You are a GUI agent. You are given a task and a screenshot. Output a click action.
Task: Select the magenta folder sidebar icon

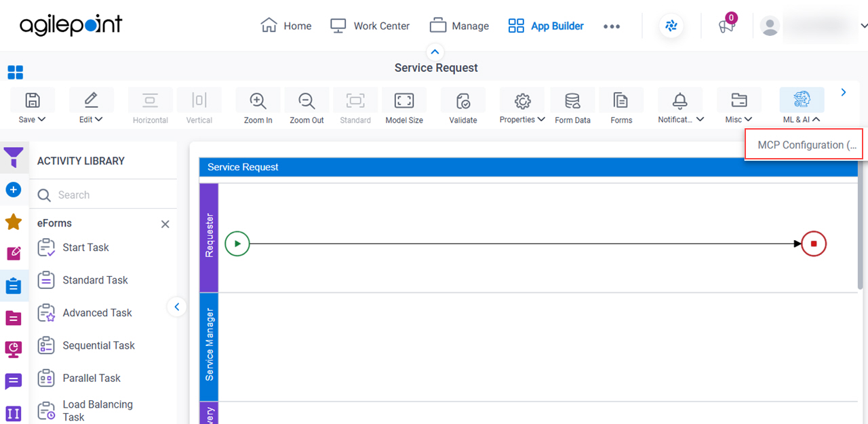14,317
